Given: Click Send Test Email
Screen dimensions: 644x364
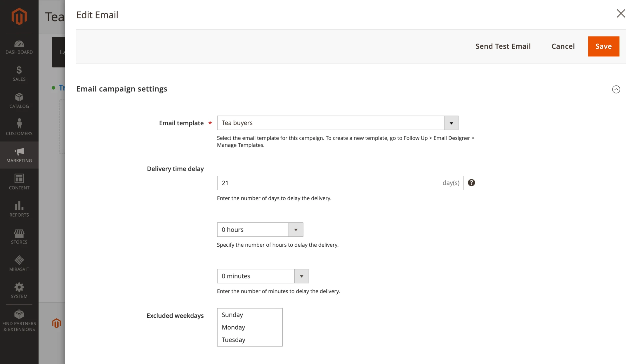Looking at the screenshot, I should coord(503,46).
